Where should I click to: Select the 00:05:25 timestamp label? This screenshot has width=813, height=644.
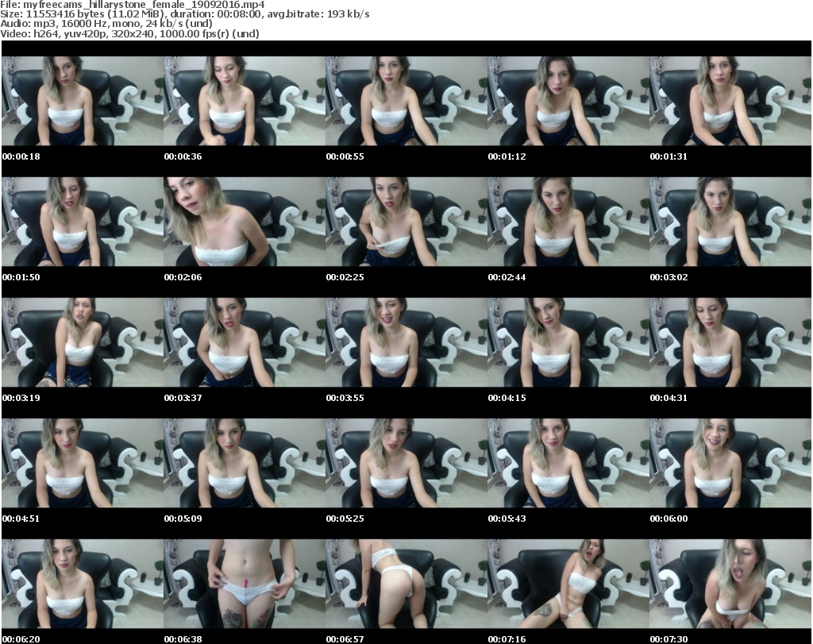(345, 519)
